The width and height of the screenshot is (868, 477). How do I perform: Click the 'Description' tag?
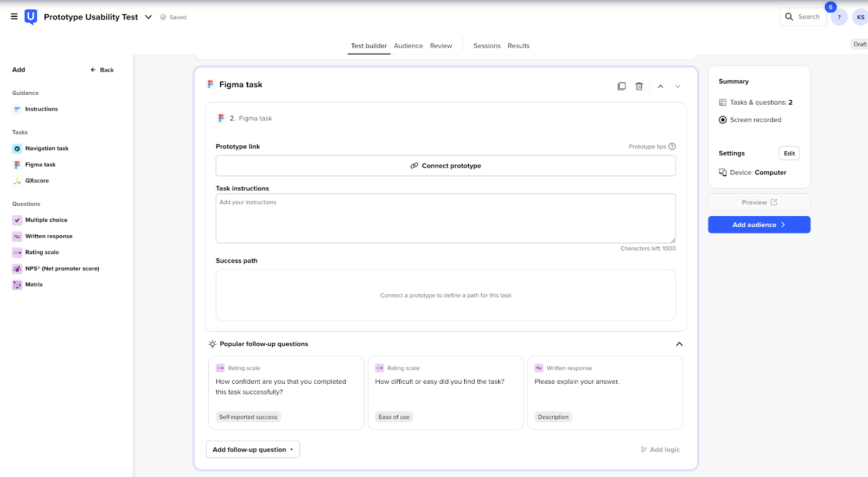coord(553,417)
